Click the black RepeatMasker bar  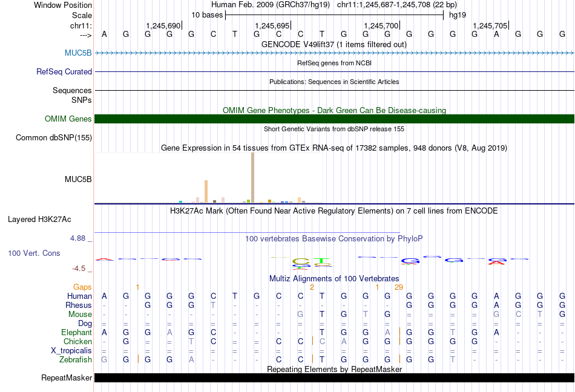pyautogui.click(x=335, y=377)
